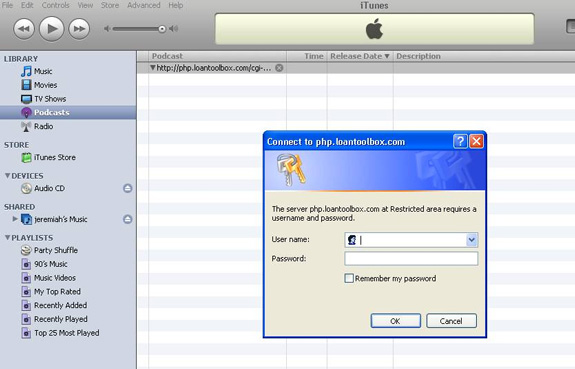575x369 pixels.
Task: Click the Description column header
Action: [484, 56]
